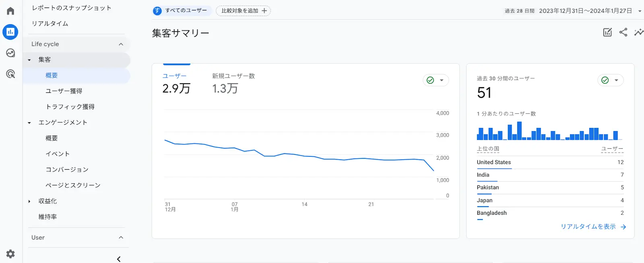
Task: Click the customize report edit icon
Action: (x=607, y=33)
